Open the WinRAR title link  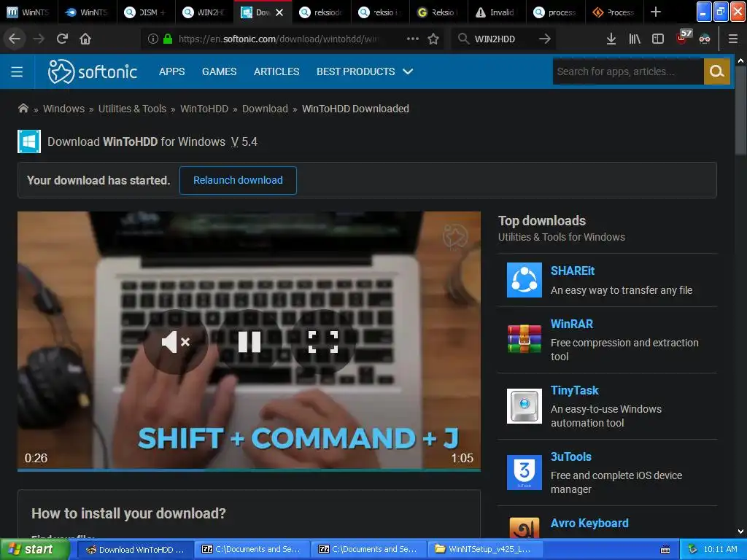(572, 324)
